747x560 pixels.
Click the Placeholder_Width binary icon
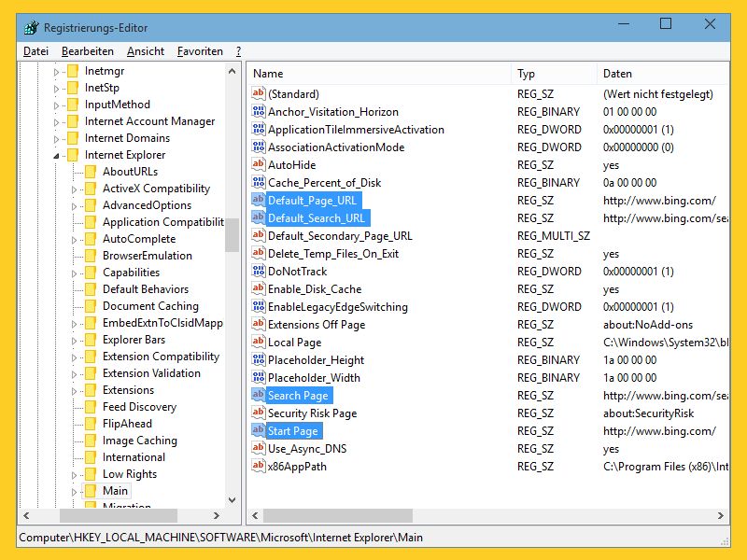259,377
